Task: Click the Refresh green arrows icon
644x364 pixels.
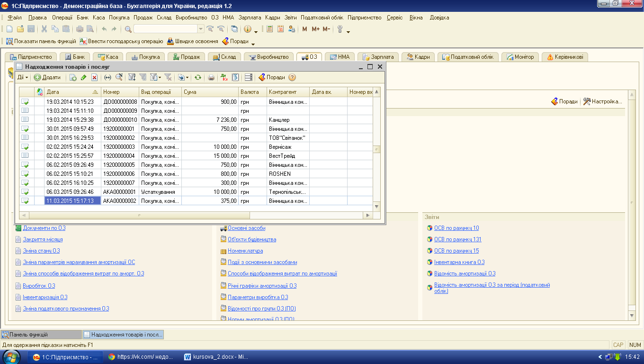Action: [198, 77]
